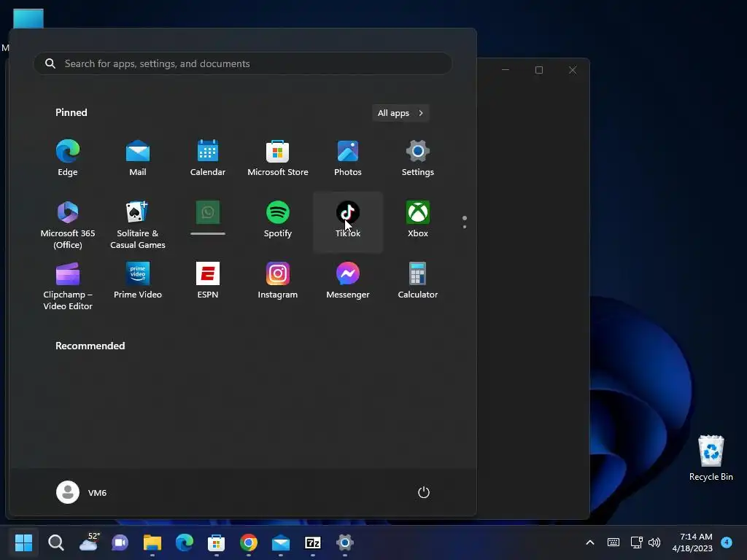Open the Edge pinned app

68,158
